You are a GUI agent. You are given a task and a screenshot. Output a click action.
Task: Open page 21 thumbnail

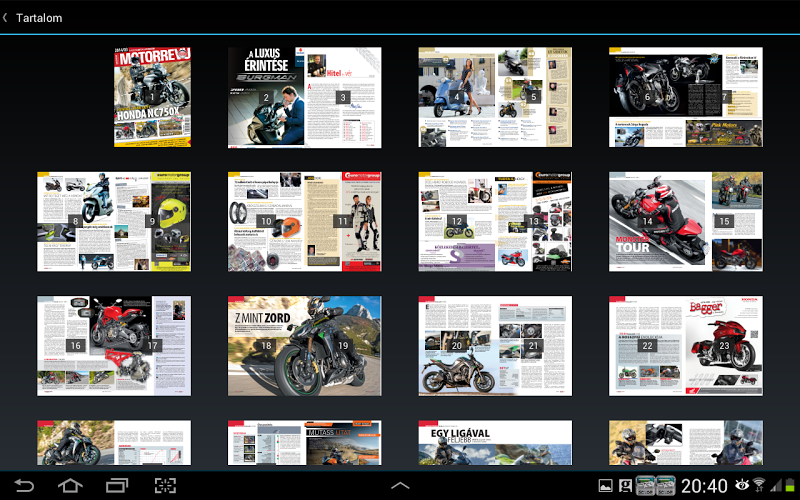pyautogui.click(x=534, y=346)
